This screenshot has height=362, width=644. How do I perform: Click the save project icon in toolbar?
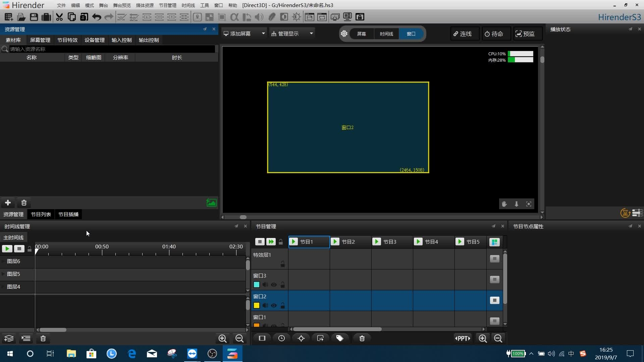click(x=34, y=17)
